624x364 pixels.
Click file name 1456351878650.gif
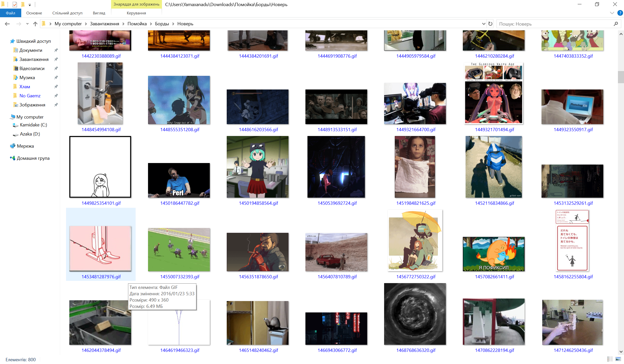(258, 277)
